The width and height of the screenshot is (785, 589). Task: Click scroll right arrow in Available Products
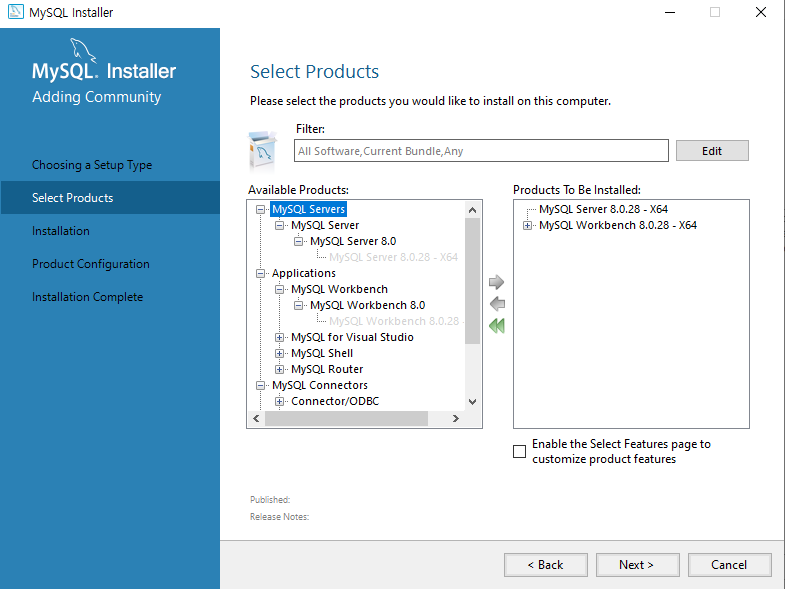coord(456,418)
